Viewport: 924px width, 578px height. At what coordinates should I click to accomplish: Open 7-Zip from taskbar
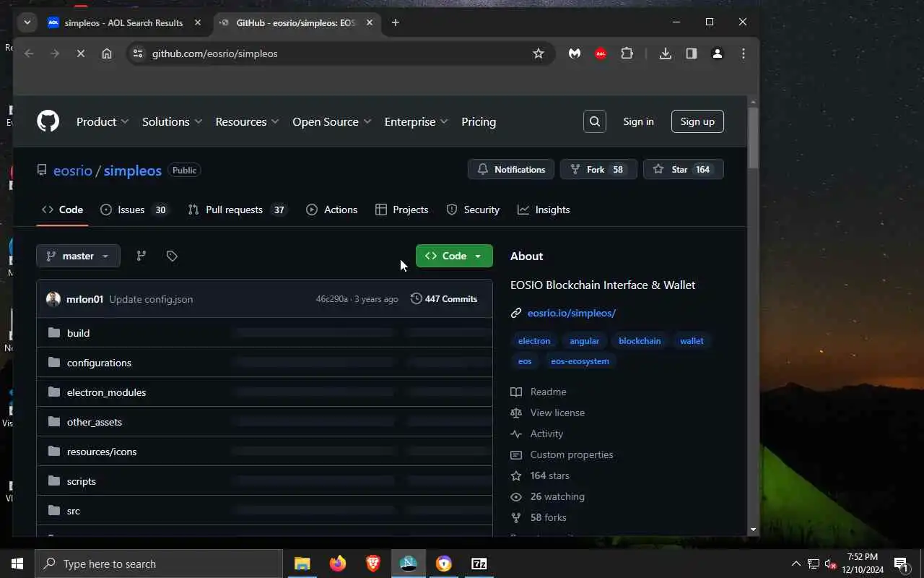[479, 564]
